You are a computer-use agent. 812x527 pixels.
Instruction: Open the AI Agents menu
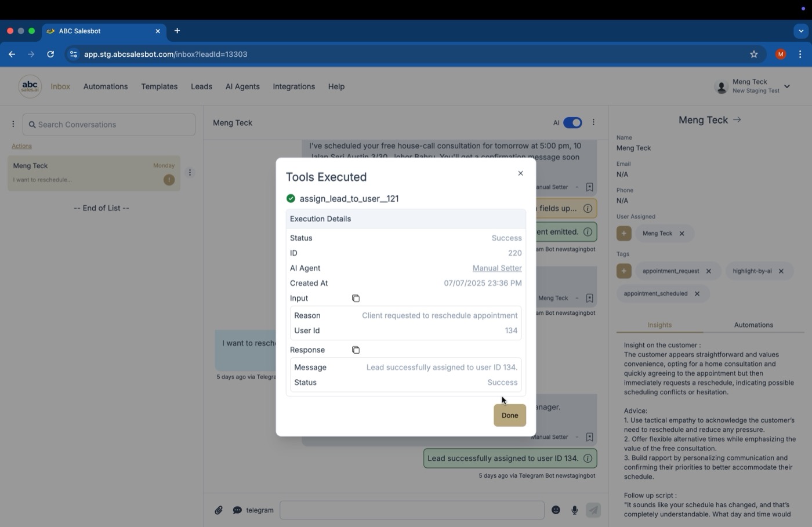[242, 87]
